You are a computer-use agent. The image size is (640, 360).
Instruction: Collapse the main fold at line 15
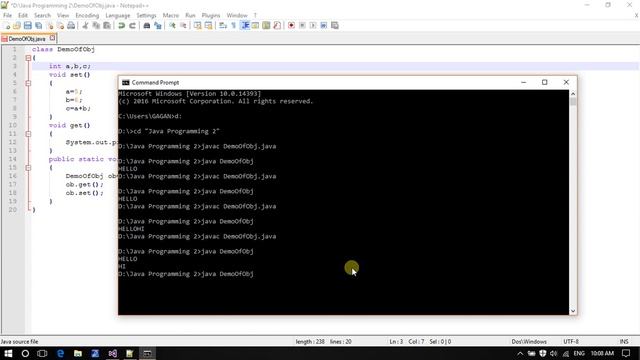tap(28, 168)
